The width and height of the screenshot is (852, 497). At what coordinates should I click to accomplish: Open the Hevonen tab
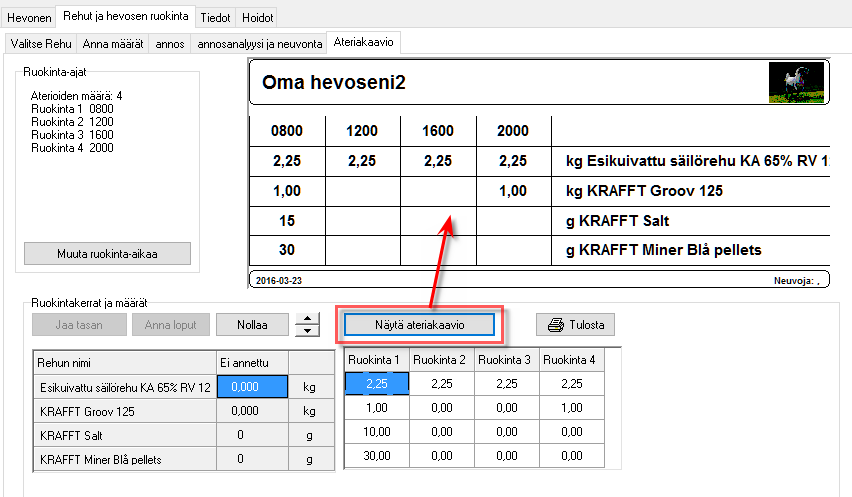coord(29,17)
